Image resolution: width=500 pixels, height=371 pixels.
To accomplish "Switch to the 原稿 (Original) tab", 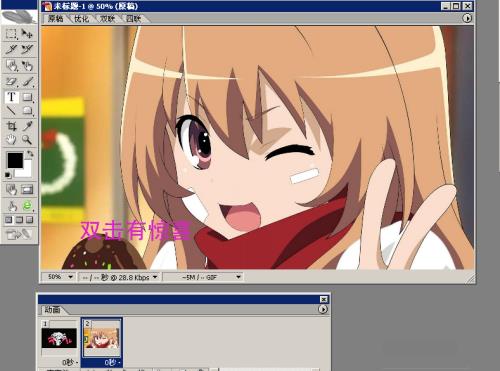I will 56,19.
